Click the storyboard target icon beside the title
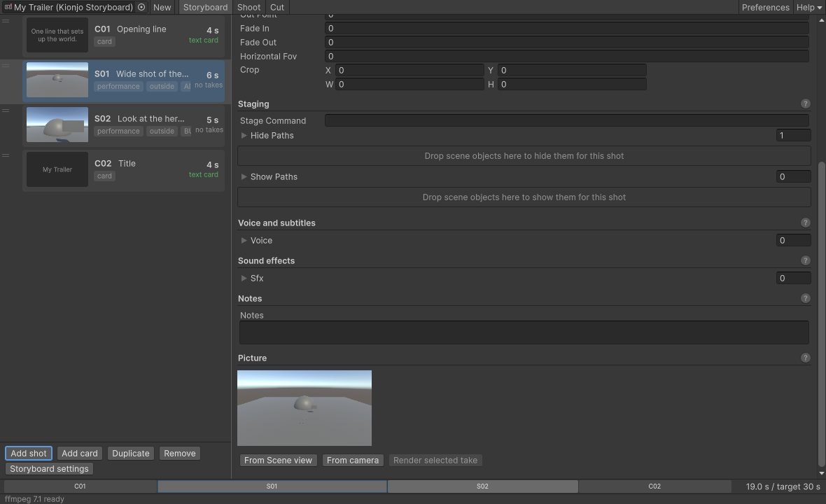The height and width of the screenshot is (504, 826). click(141, 8)
